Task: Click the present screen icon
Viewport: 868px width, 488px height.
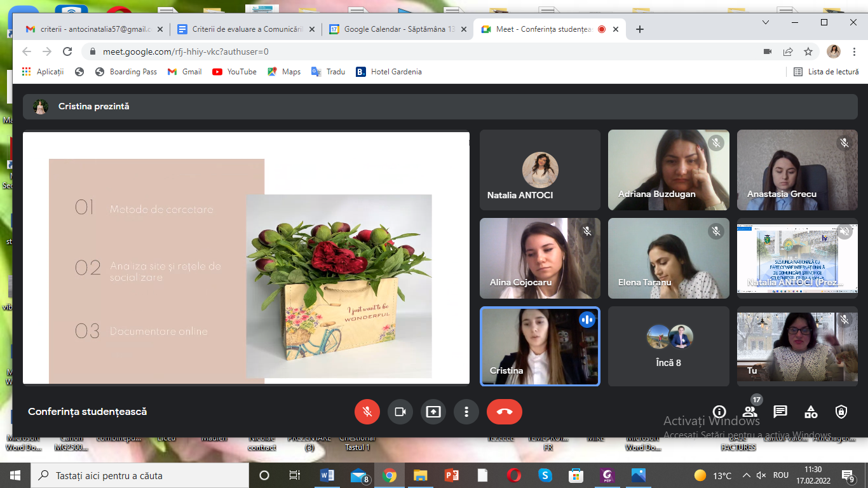Action: click(433, 412)
